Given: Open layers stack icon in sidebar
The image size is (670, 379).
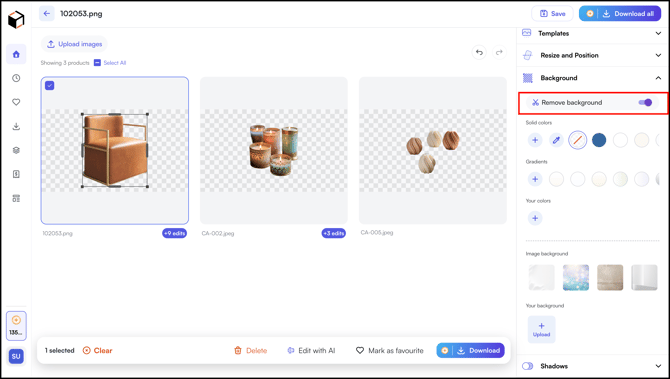Looking at the screenshot, I should coord(16,150).
